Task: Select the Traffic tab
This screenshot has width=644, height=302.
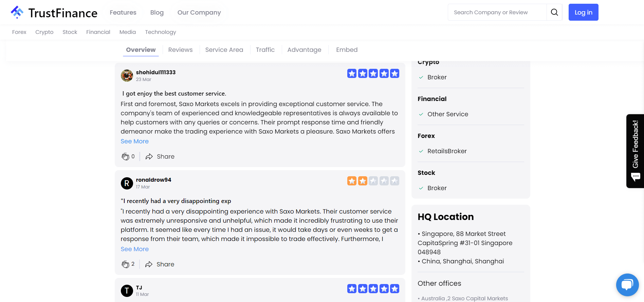Action: (265, 50)
